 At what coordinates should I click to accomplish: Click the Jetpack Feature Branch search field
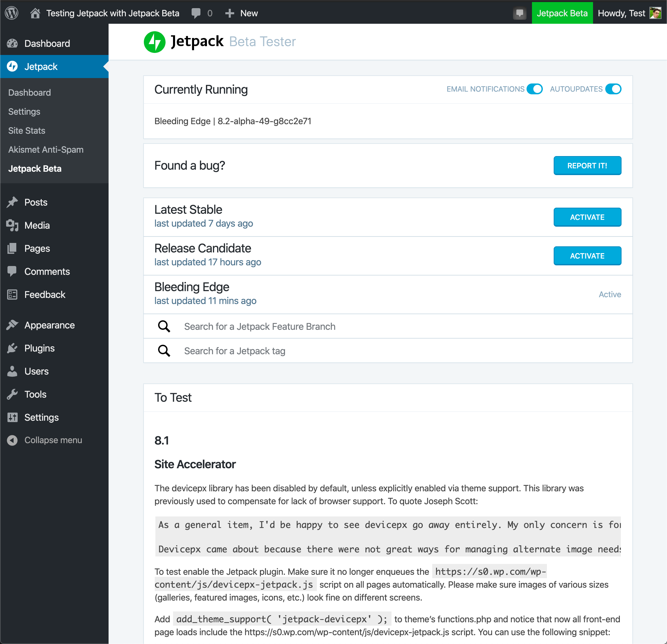(388, 326)
